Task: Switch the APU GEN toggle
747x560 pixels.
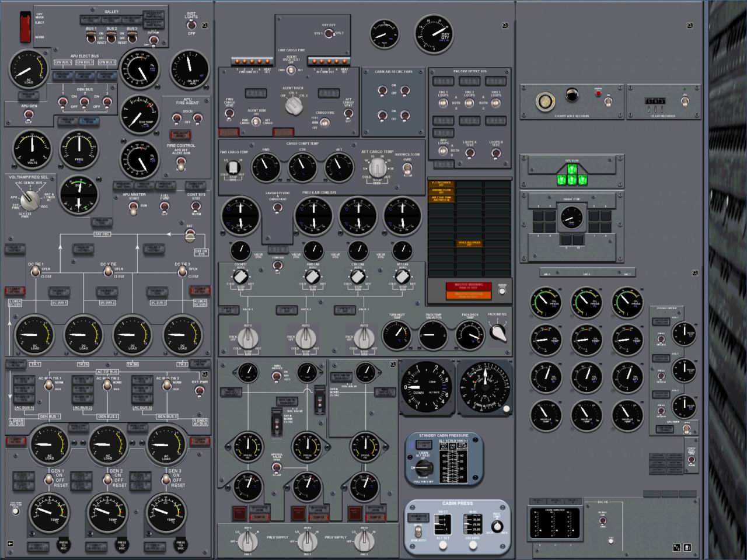Action: tap(29, 115)
